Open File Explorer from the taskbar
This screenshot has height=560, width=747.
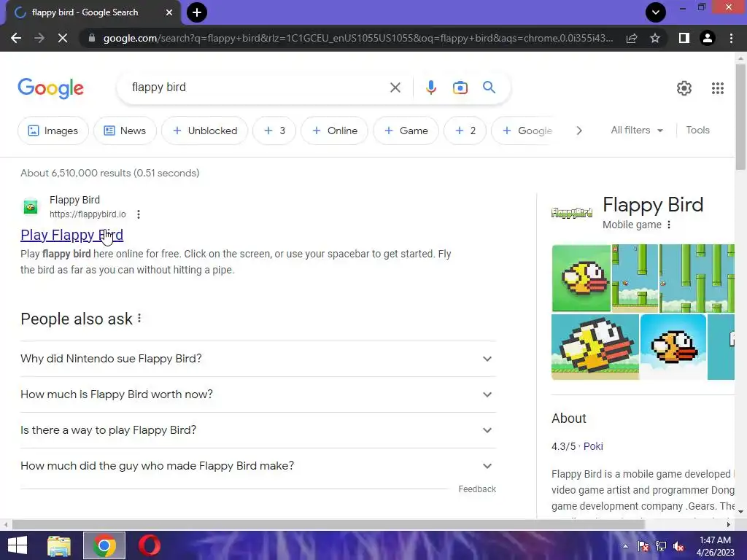(x=59, y=545)
